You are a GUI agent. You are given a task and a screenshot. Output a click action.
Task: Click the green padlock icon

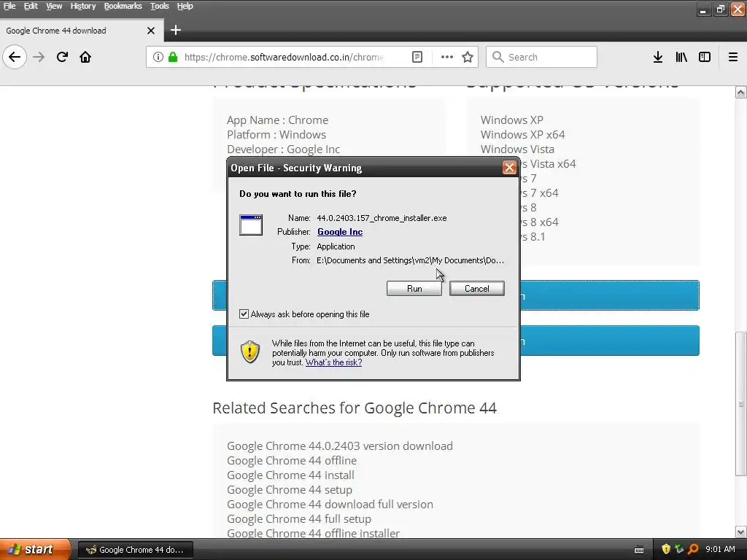tap(173, 57)
